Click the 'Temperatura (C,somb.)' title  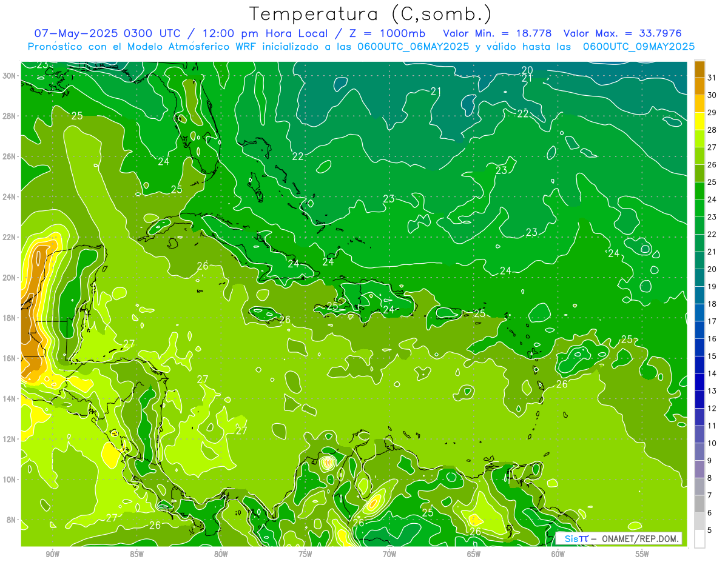click(371, 14)
